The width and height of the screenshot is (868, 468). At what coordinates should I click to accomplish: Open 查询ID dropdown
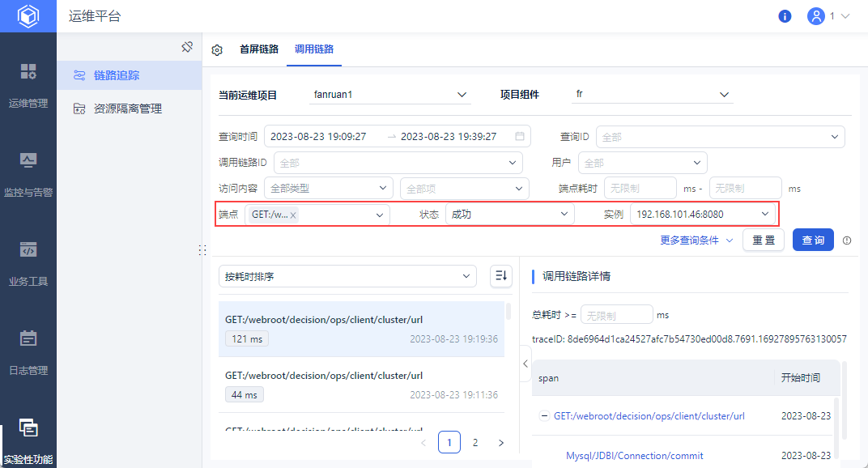[x=720, y=137]
